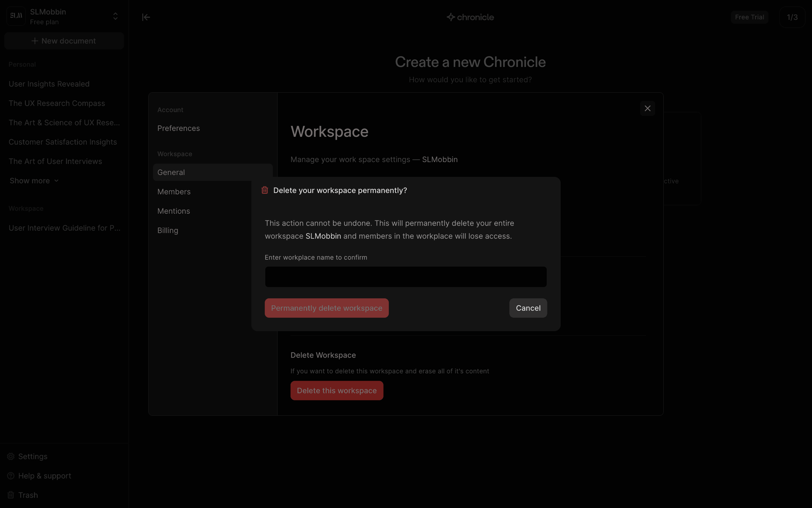The width and height of the screenshot is (812, 508).
Task: Click the Free Trial badge
Action: [x=749, y=17]
